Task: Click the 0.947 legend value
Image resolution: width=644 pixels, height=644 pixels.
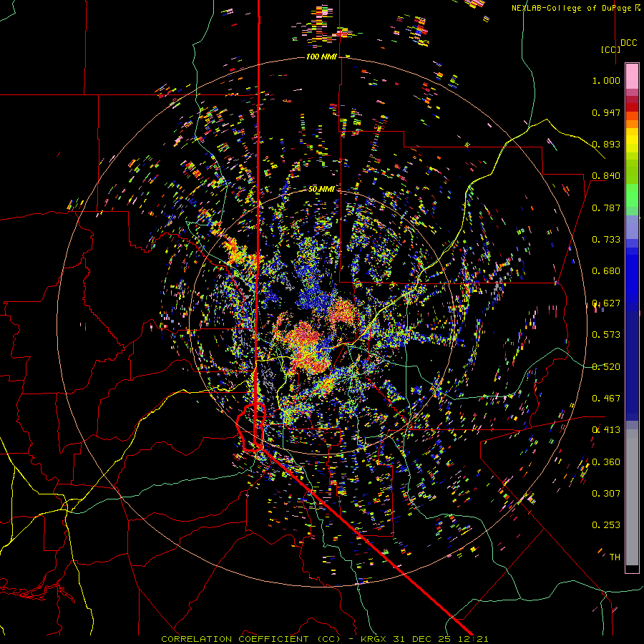Action: tap(606, 112)
